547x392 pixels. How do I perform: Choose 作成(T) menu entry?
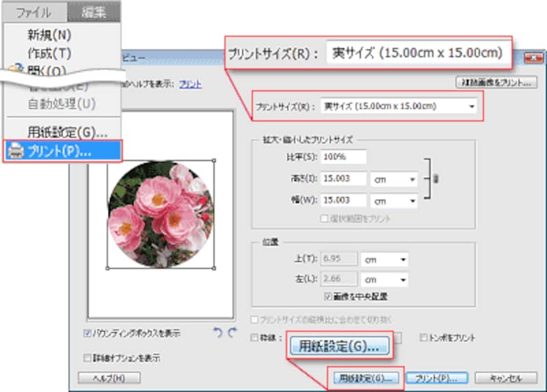click(x=49, y=53)
